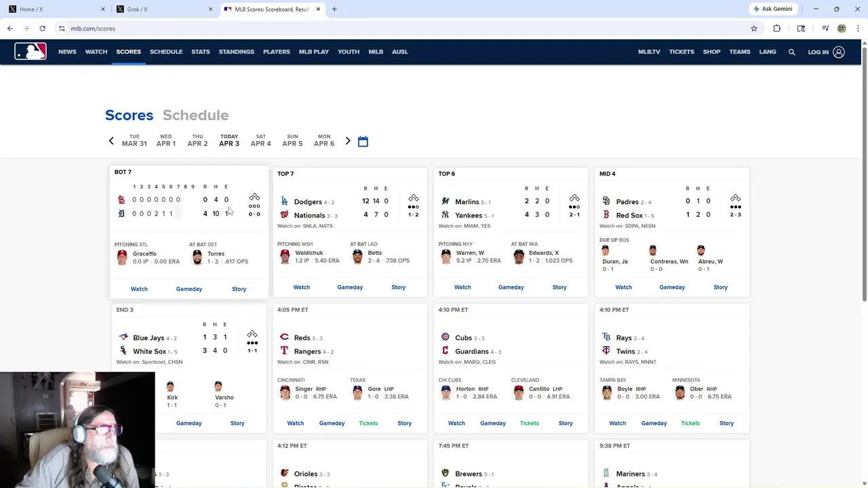Click the Cubs team logo
Image resolution: width=868 pixels, height=488 pixels.
tap(446, 338)
